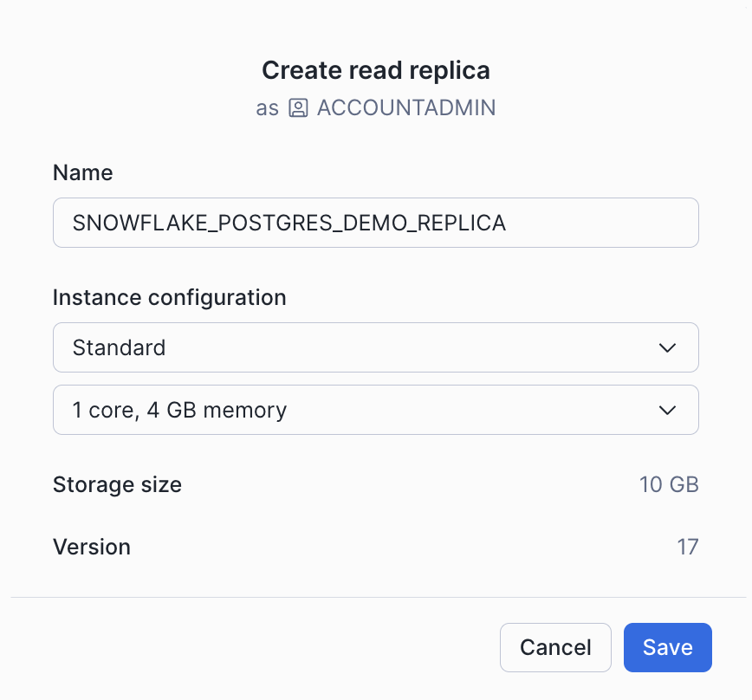The width and height of the screenshot is (752, 700).
Task: Click the "Create read replica" dialog title
Action: coord(376,70)
